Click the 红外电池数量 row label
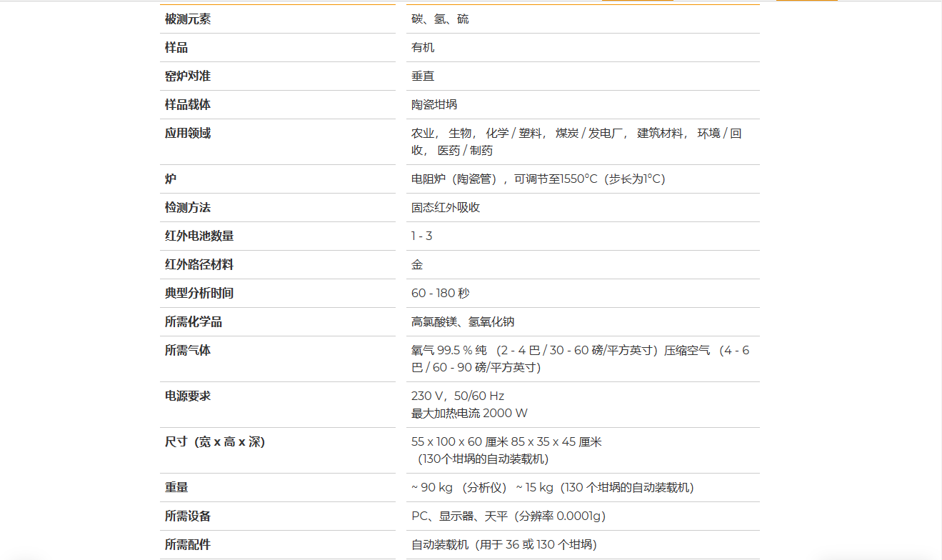The width and height of the screenshot is (942, 560). pos(199,236)
